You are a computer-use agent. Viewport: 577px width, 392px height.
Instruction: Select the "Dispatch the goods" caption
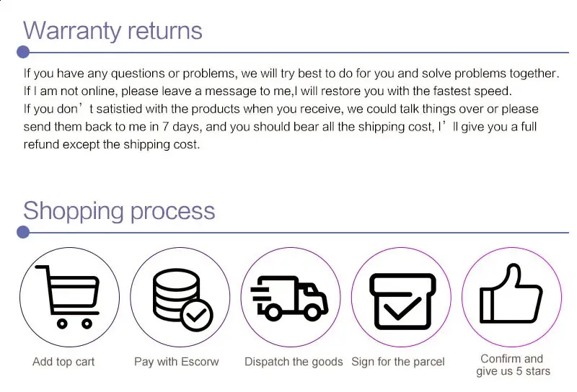[x=294, y=362]
